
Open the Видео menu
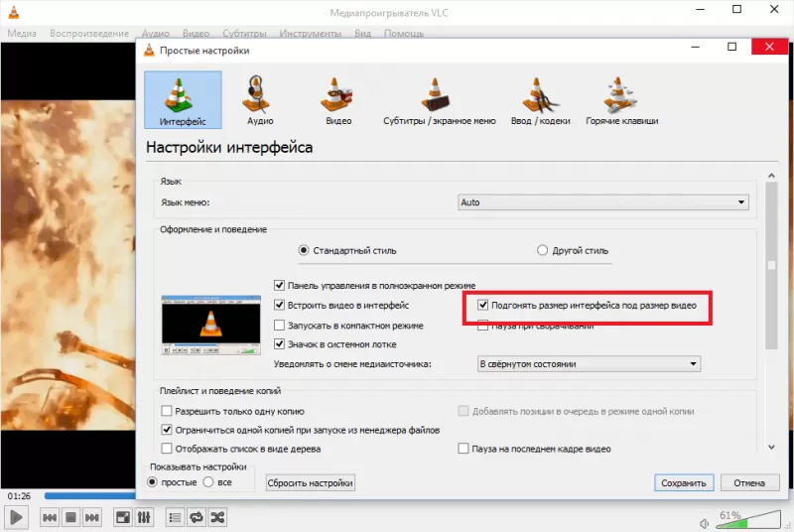(196, 34)
